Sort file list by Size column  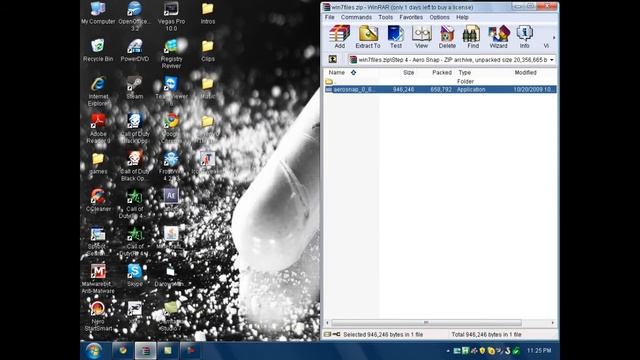coord(408,72)
